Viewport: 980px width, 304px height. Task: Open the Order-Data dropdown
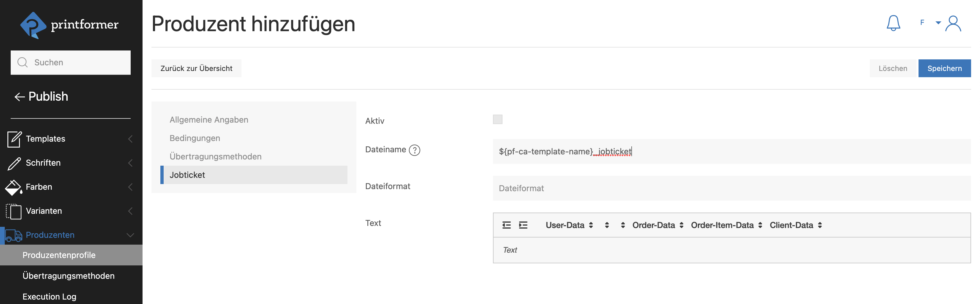(657, 225)
